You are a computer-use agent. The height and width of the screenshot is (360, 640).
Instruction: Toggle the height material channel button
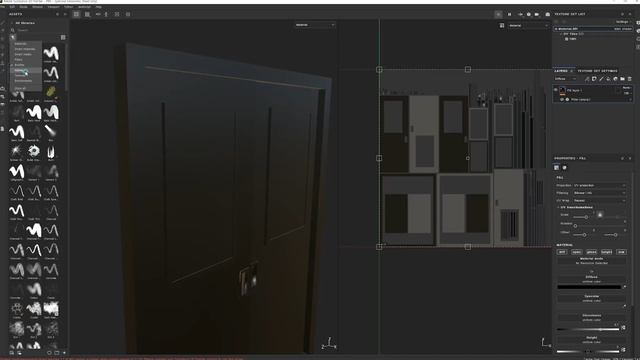(607, 252)
